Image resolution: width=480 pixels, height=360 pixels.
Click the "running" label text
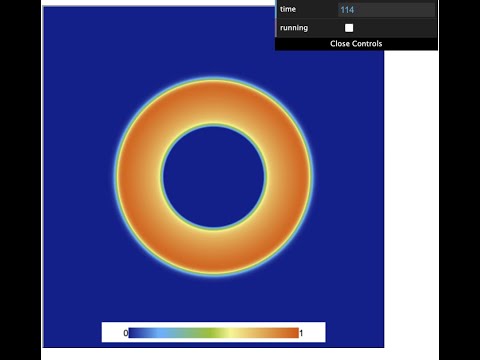point(294,28)
